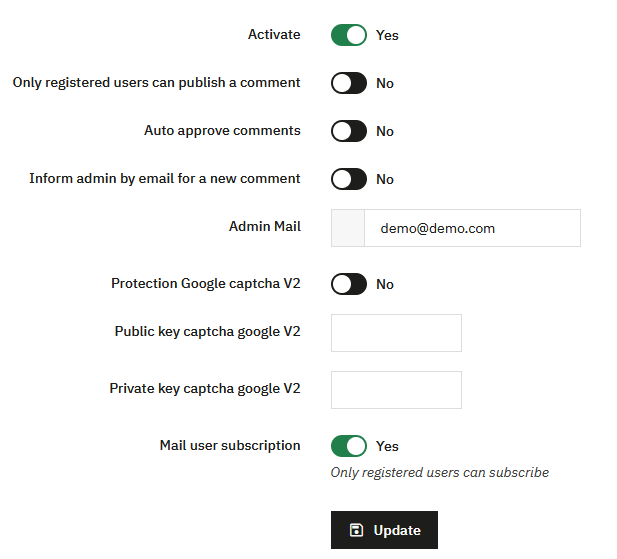Click the "Public key captcha google V2" label
This screenshot has height=559, width=617.
click(x=207, y=332)
